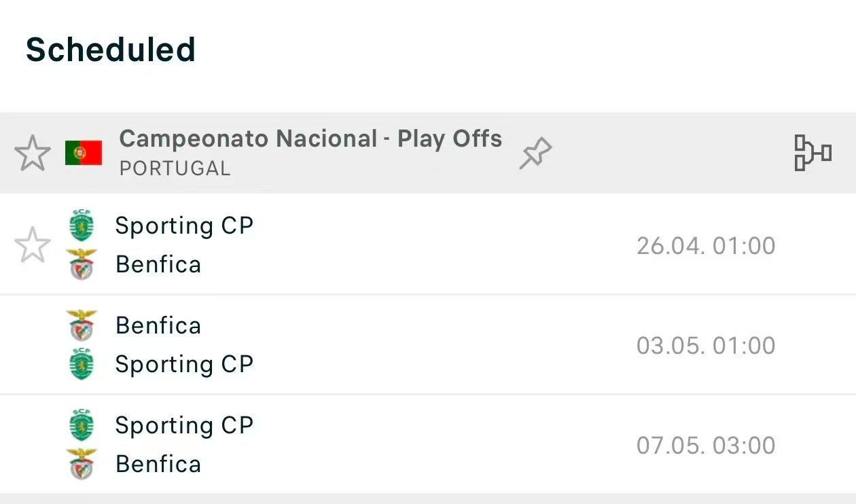Open Sporting CP team name in 26.04 match
This screenshot has width=856, height=504.
(184, 226)
